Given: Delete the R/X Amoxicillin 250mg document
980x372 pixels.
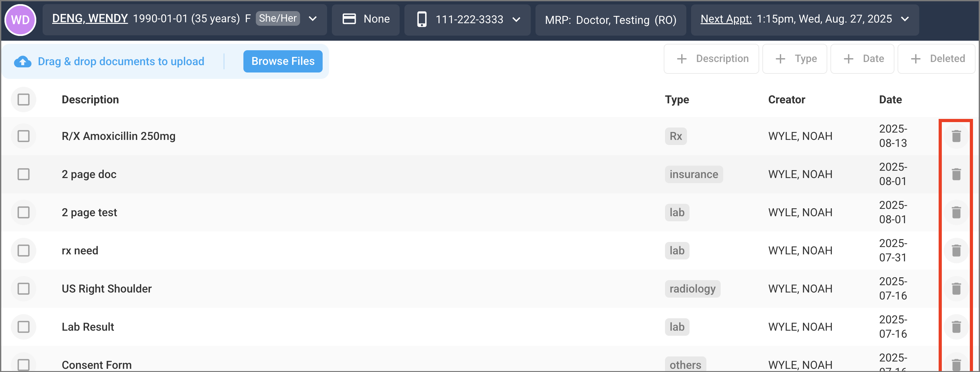Looking at the screenshot, I should tap(956, 136).
